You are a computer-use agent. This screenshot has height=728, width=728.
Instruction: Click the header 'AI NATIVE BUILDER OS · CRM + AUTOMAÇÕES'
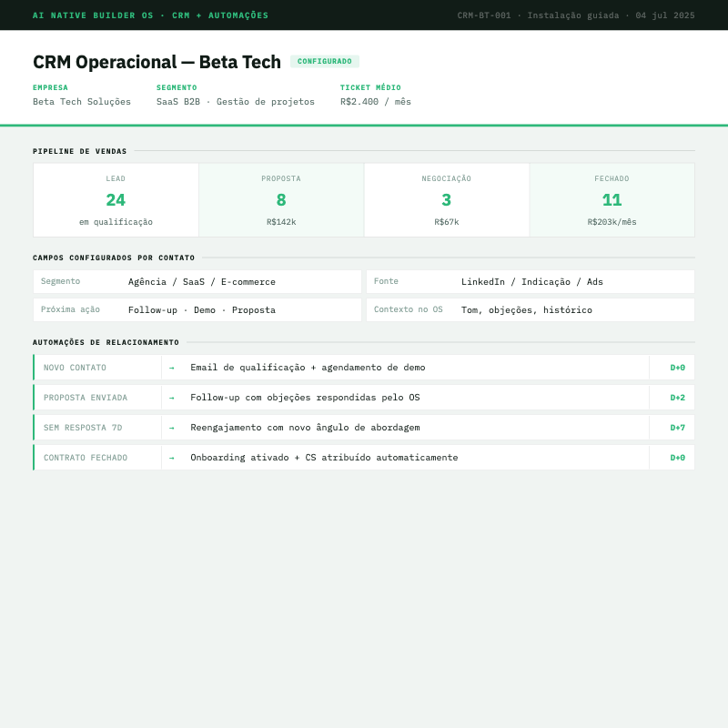coord(150,15)
